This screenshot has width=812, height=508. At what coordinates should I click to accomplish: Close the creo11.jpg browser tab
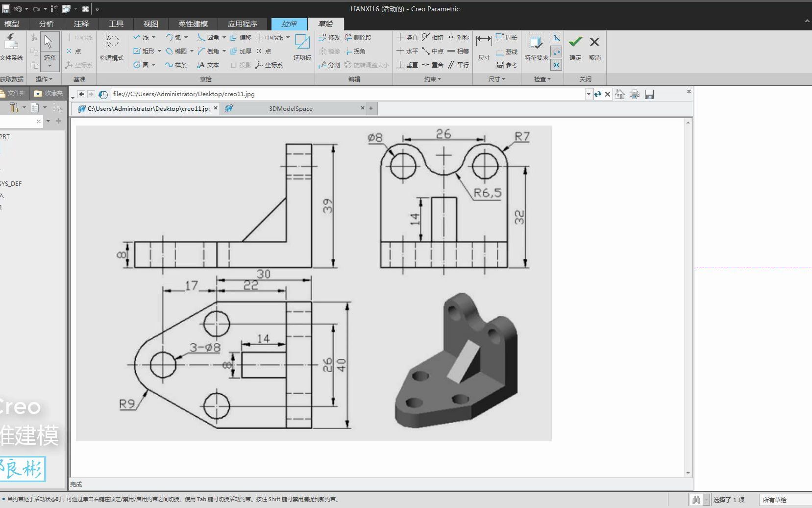(x=215, y=108)
